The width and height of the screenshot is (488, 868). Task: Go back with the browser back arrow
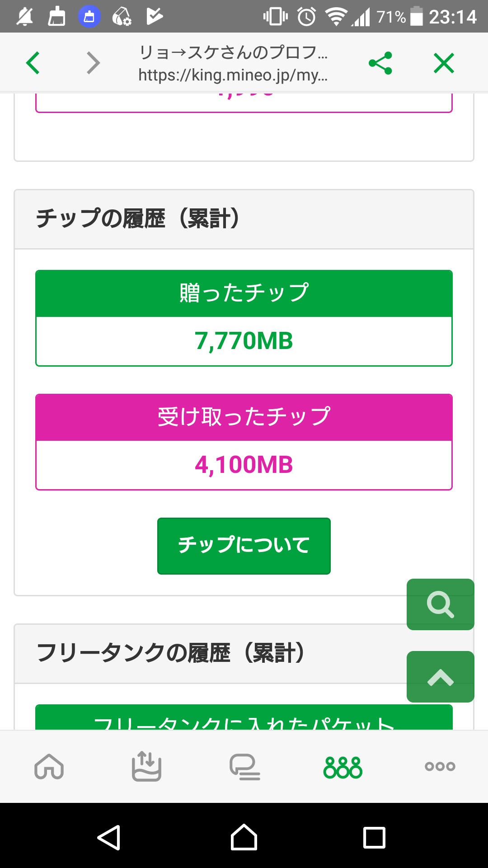[x=33, y=63]
